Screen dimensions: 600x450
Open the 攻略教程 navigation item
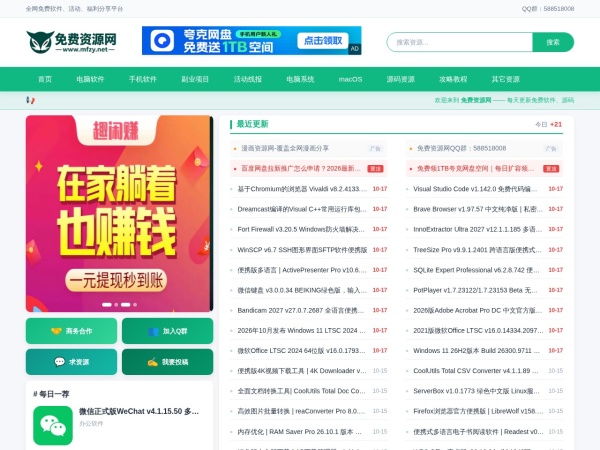click(x=453, y=79)
